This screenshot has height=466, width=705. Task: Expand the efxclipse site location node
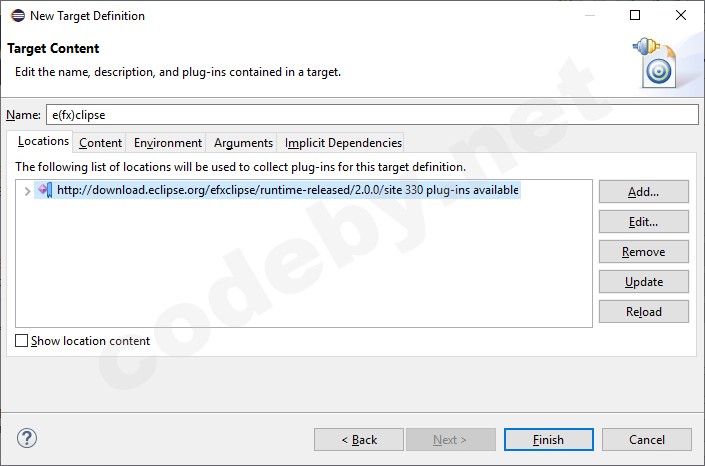pyautogui.click(x=26, y=191)
